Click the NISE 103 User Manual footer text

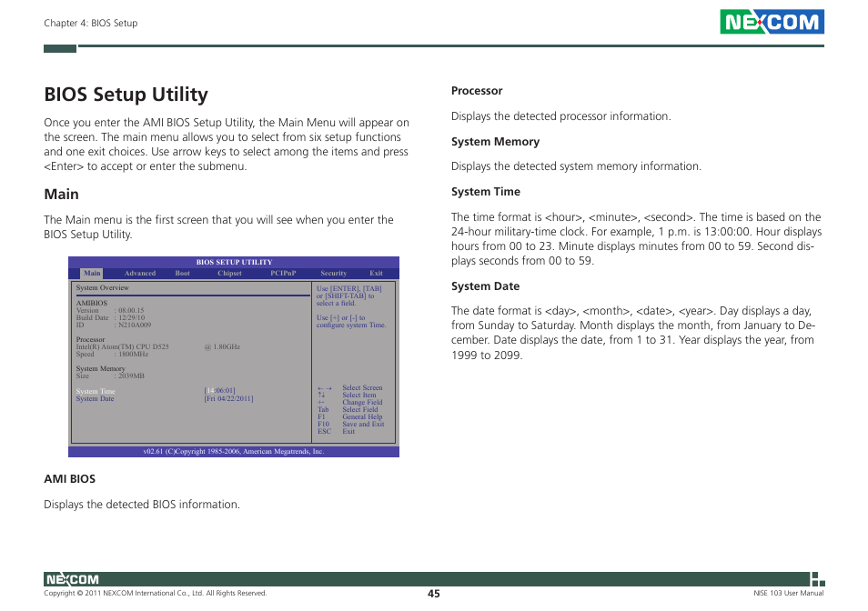coord(788,594)
